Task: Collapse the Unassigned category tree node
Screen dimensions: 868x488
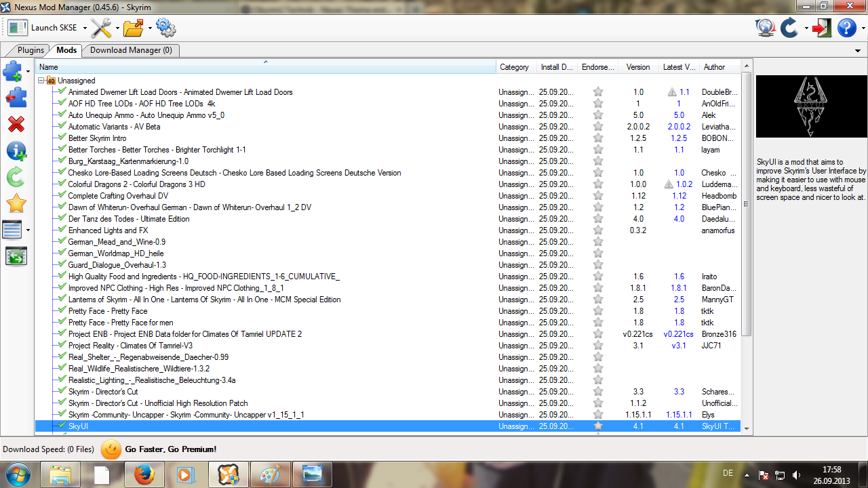Action: [41, 81]
